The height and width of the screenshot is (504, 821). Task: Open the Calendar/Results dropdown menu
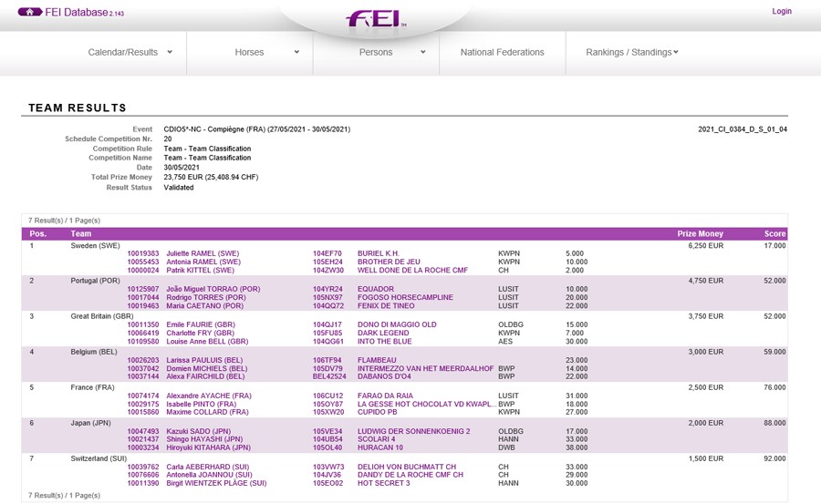tap(130, 53)
